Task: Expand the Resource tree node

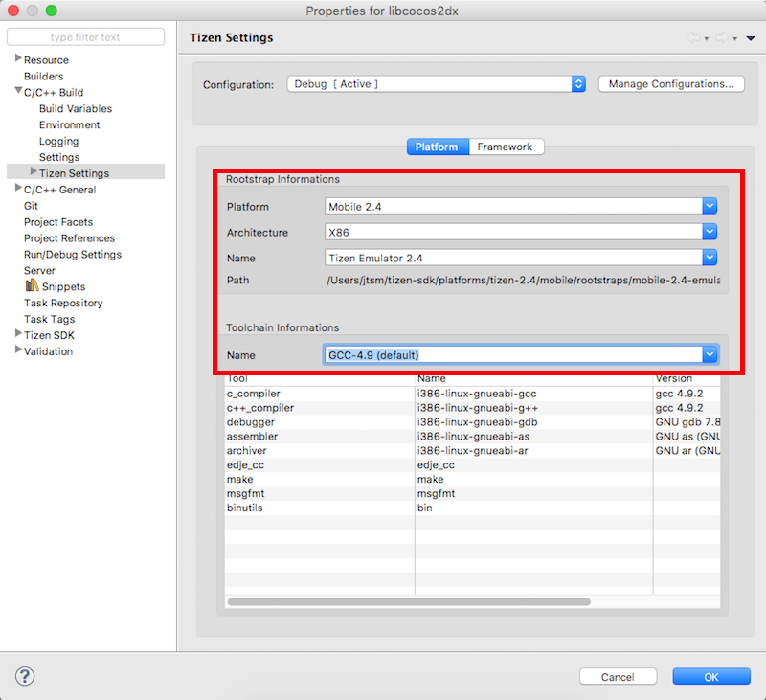Action: [18, 59]
